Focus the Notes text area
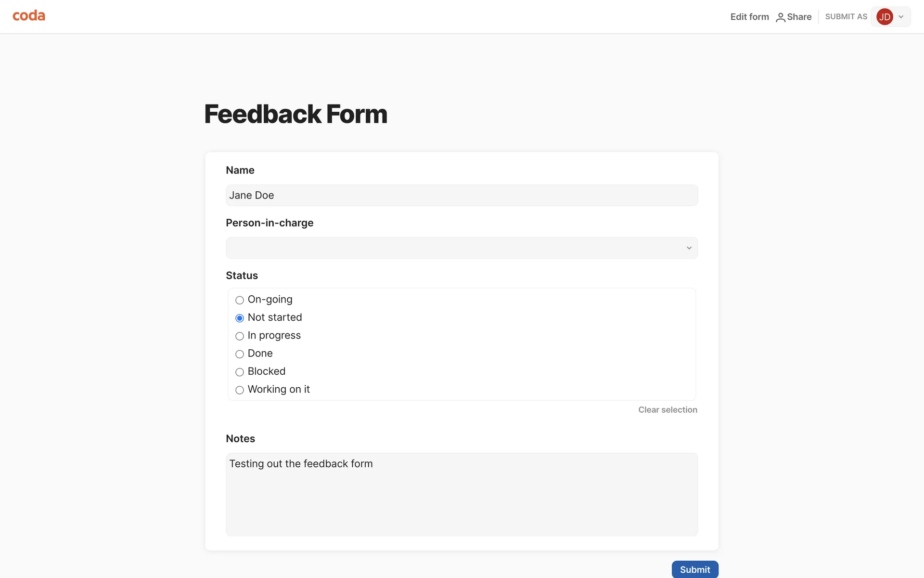 461,494
